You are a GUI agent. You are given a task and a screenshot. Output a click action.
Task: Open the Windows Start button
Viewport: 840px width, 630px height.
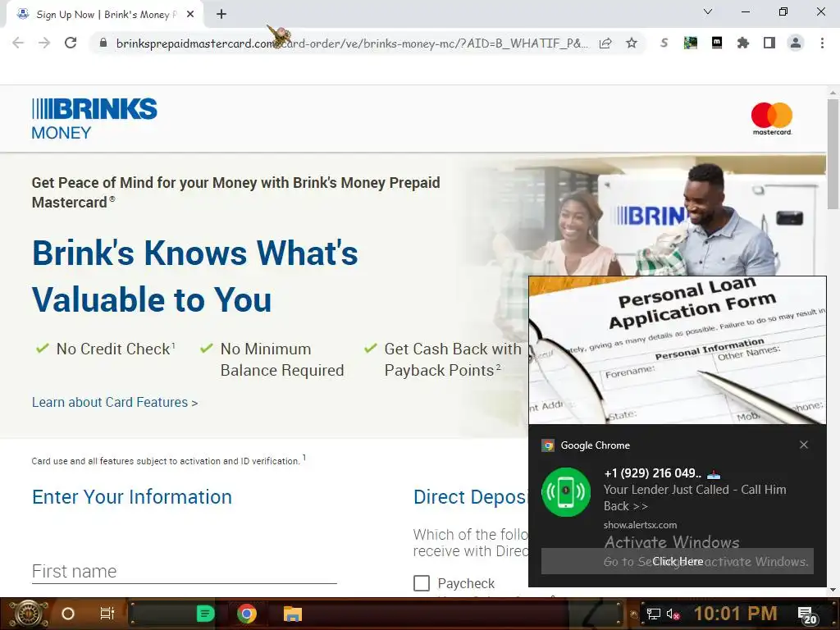[28, 614]
